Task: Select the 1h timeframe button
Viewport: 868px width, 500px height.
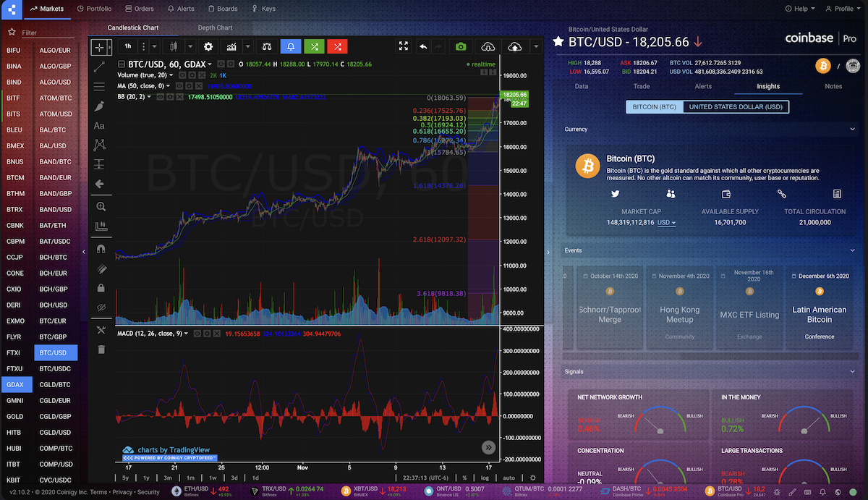Action: [x=128, y=46]
